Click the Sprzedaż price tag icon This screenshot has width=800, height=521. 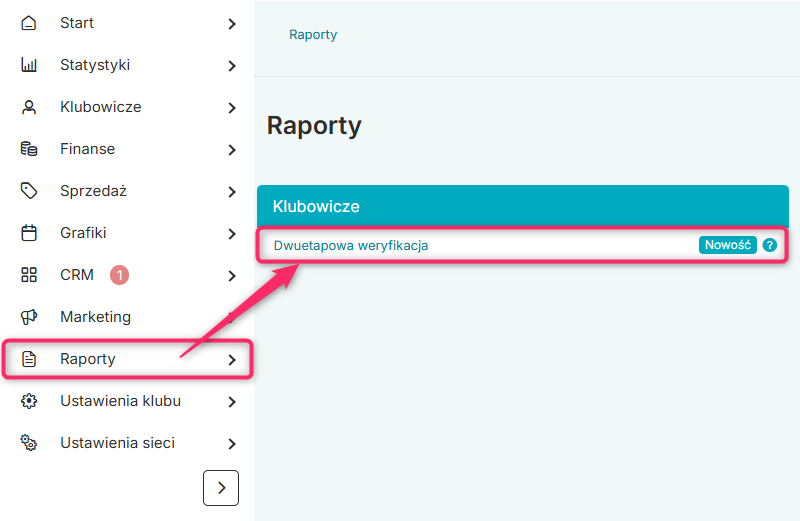29,191
